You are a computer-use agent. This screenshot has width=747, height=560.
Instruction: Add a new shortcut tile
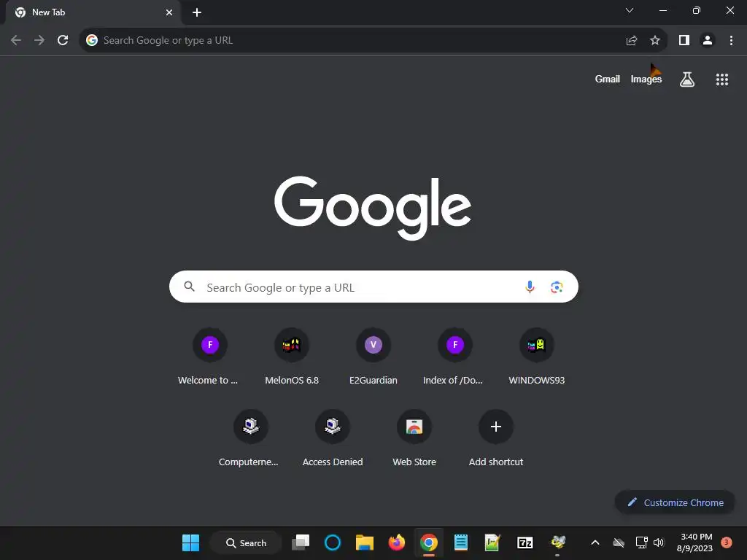point(496,438)
